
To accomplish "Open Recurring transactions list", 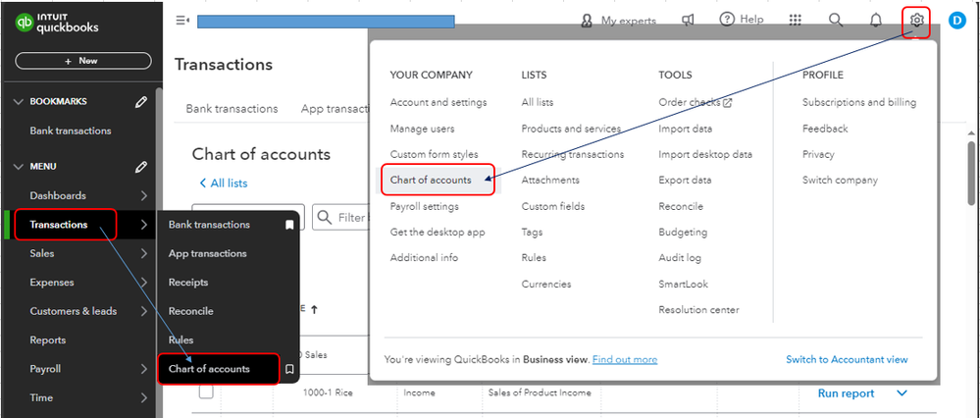I will pyautogui.click(x=573, y=154).
